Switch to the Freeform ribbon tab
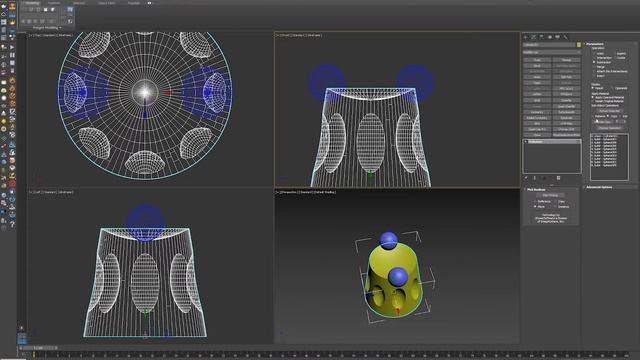The image size is (640, 360). coord(54,3)
